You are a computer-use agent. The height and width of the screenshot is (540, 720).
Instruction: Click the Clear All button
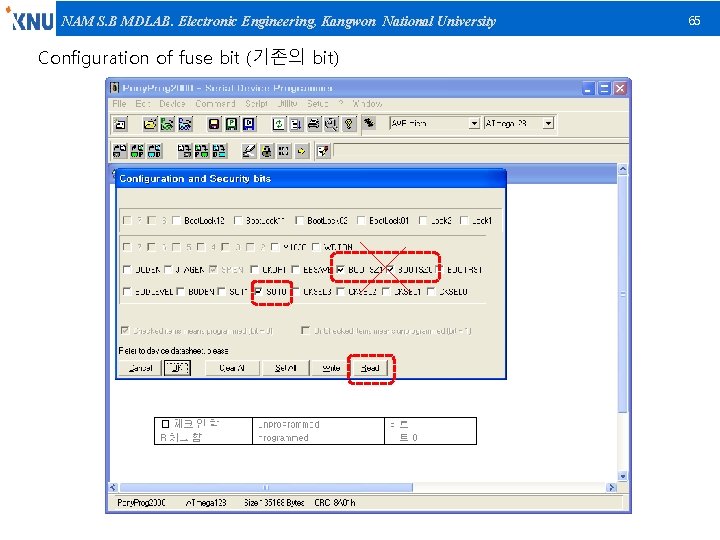[x=232, y=368]
